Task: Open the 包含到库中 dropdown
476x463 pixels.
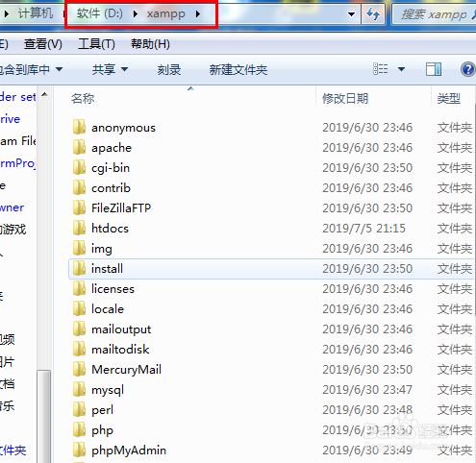Action: pyautogui.click(x=31, y=69)
